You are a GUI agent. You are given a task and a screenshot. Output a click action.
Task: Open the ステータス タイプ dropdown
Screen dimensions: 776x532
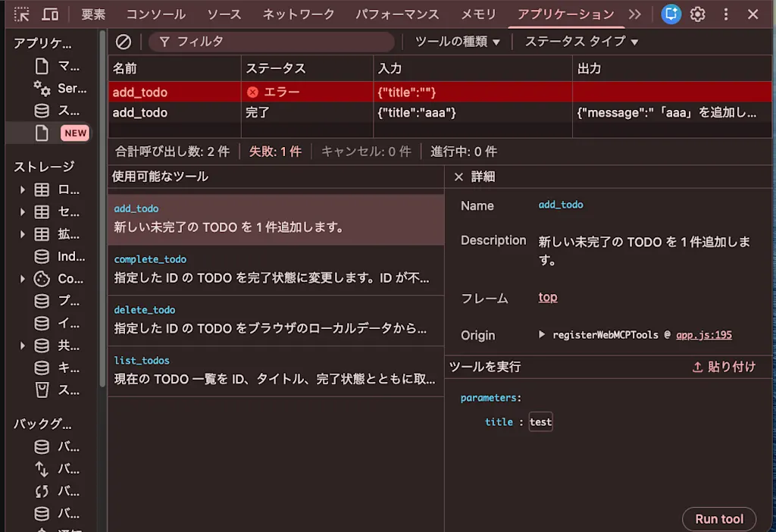click(581, 42)
